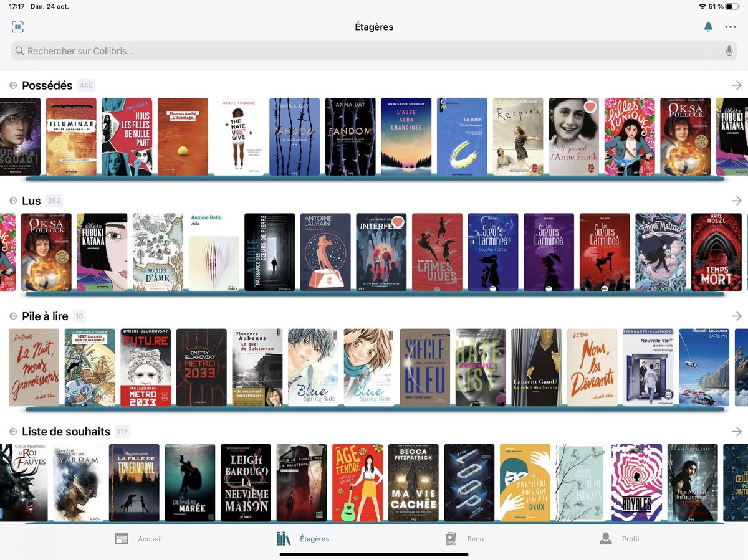Tap the globe icon beside Liste de souhaits
748x560 pixels.
12,432
